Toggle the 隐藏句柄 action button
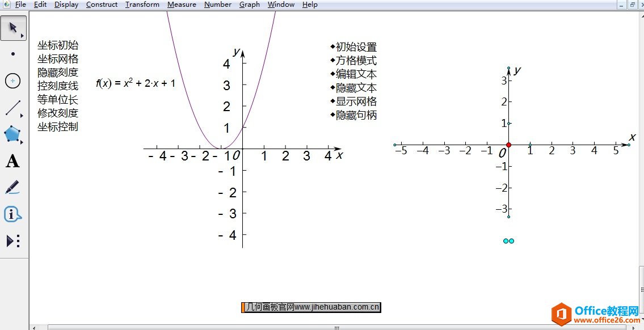 [x=356, y=115]
